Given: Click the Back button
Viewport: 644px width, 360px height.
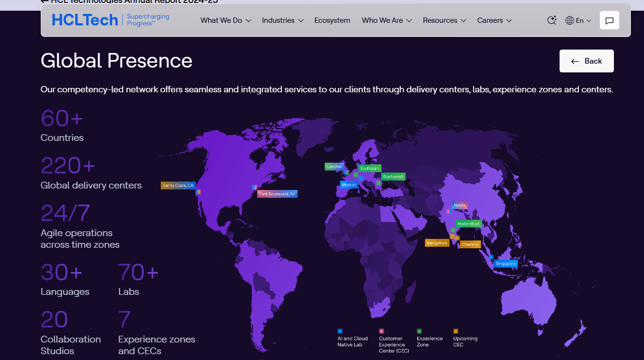Looking at the screenshot, I should point(587,61).
